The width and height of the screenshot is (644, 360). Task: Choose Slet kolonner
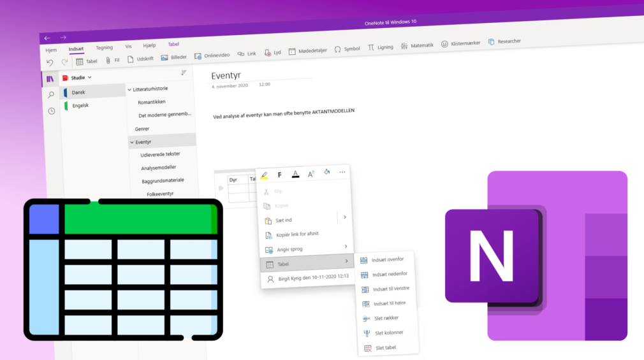coord(389,333)
